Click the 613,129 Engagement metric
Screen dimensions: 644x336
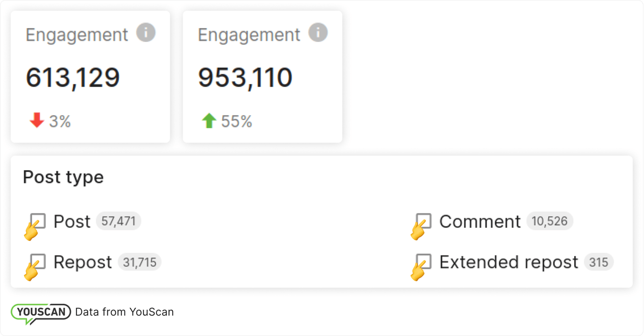(73, 77)
